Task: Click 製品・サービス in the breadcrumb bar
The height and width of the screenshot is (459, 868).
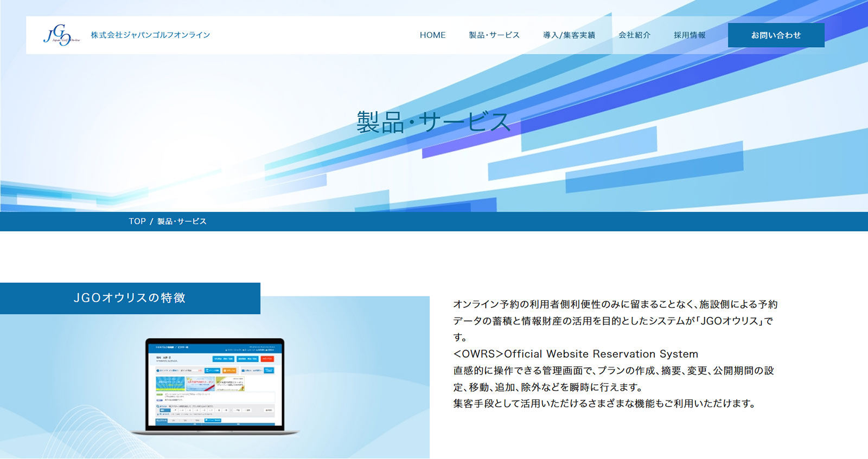Action: coord(182,222)
